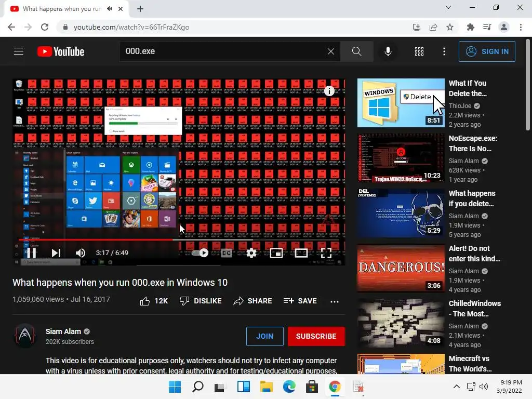Share this page icon in address bar
The width and height of the screenshot is (532, 399).
[433, 27]
